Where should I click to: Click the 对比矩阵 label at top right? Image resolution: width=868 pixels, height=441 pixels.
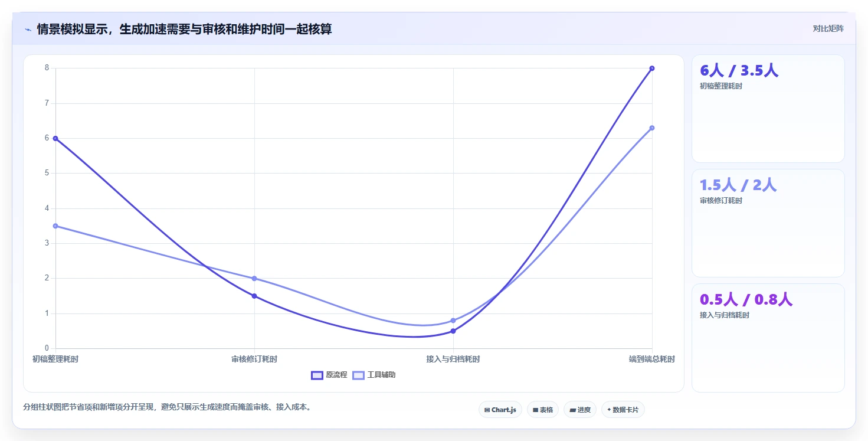[828, 29]
